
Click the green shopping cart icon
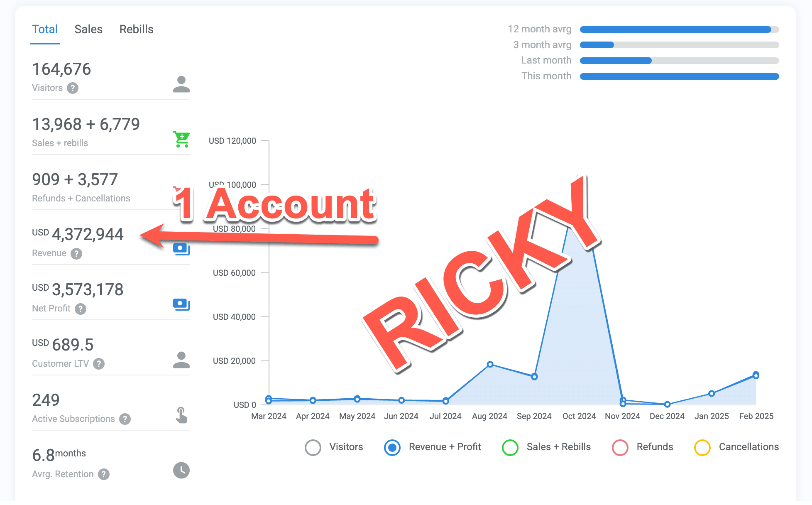(181, 139)
